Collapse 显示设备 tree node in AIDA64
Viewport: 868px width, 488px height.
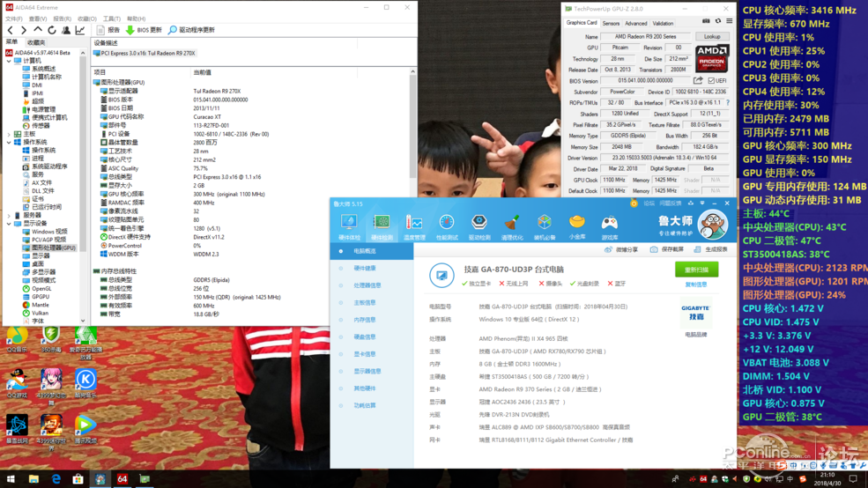click(x=10, y=224)
